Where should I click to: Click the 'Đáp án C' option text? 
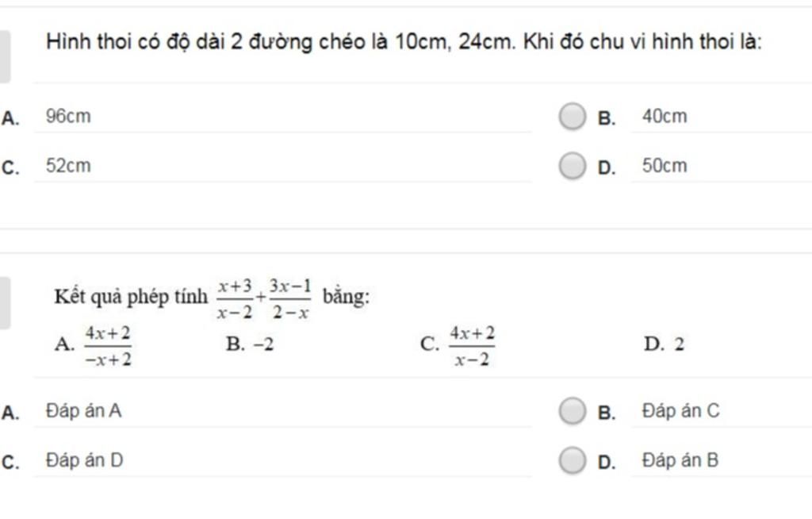pyautogui.click(x=681, y=412)
